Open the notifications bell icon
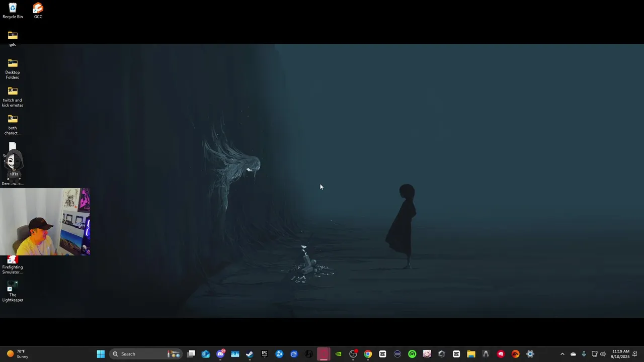The width and height of the screenshot is (644, 362). tap(635, 354)
